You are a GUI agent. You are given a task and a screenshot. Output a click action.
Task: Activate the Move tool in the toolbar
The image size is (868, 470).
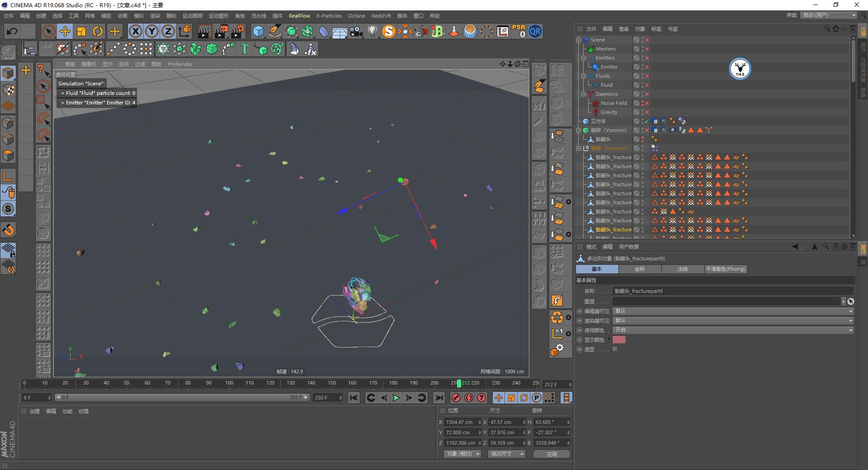pos(65,31)
